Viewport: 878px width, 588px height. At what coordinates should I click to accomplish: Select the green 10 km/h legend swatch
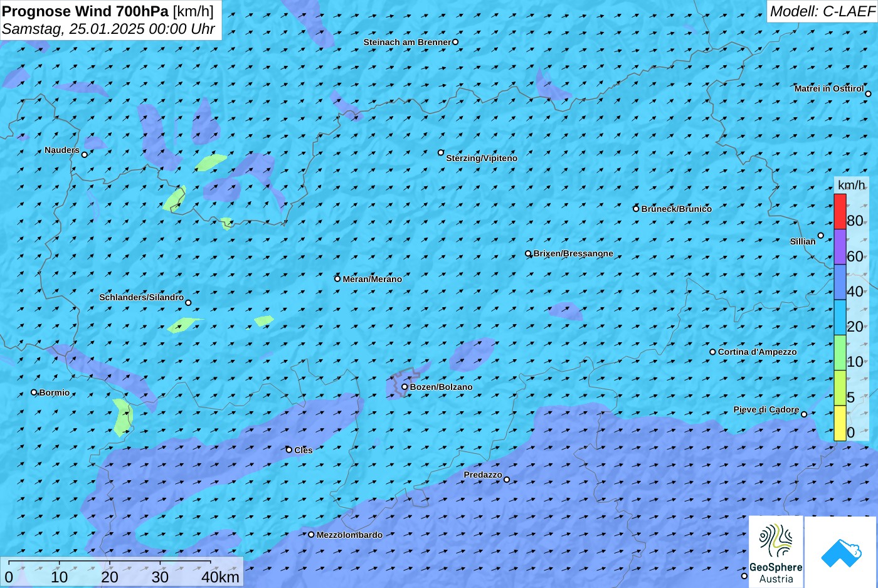[x=840, y=353]
